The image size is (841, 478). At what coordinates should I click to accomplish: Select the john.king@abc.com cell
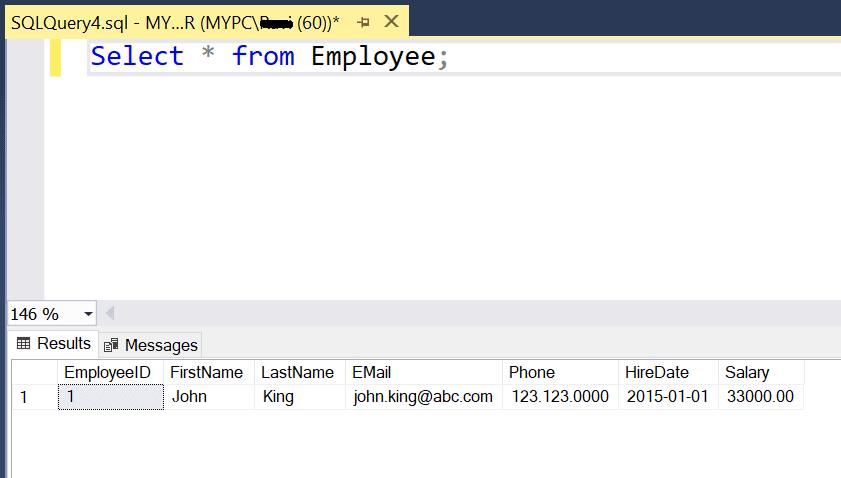423,397
